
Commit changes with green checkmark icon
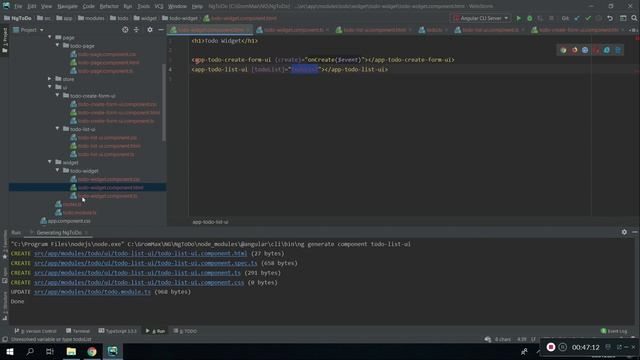(588, 18)
